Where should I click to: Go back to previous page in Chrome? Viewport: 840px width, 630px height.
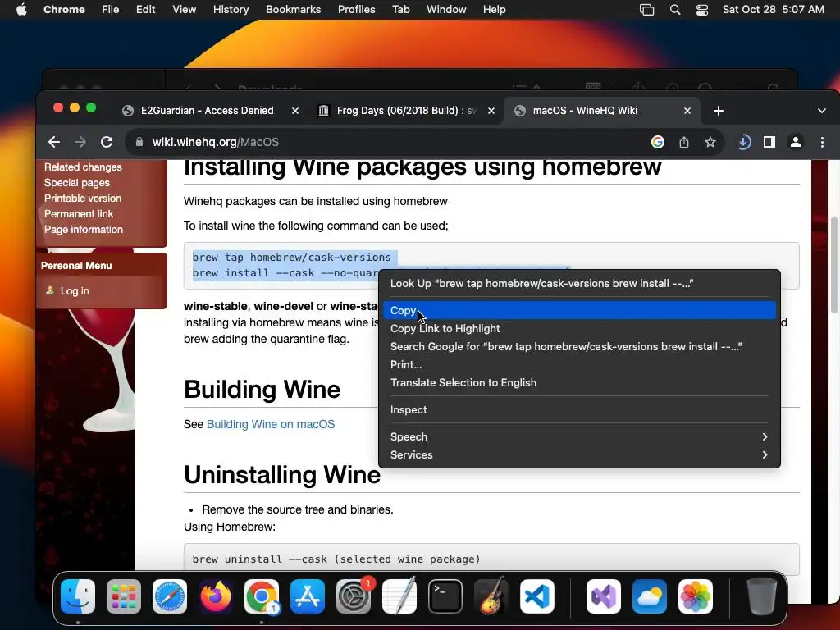click(x=53, y=142)
